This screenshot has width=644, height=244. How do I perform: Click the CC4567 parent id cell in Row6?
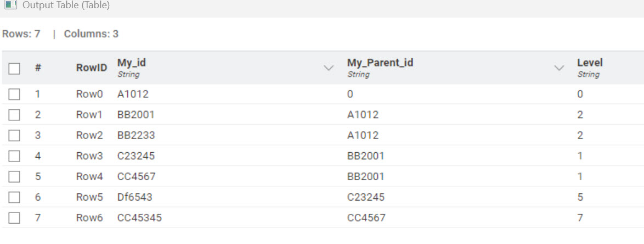tap(366, 218)
